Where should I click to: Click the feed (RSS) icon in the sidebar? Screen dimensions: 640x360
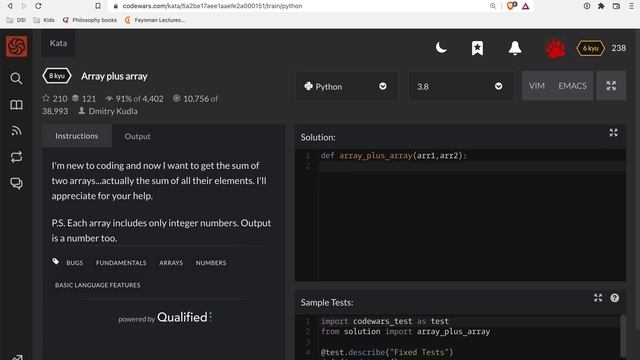[x=16, y=131]
